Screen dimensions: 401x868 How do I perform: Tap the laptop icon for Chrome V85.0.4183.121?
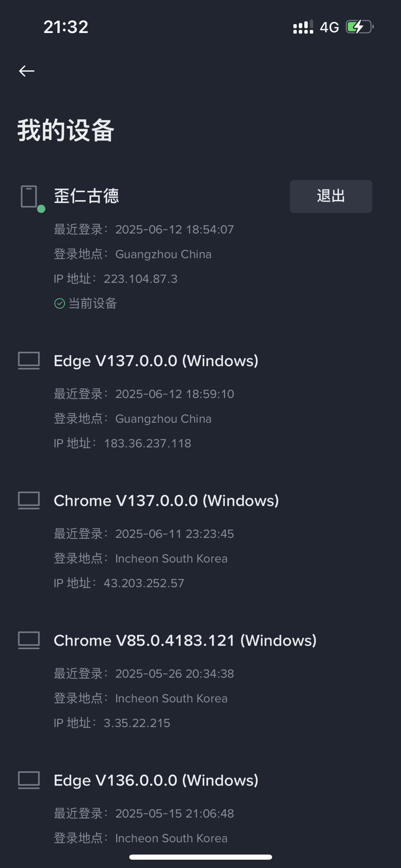click(29, 640)
